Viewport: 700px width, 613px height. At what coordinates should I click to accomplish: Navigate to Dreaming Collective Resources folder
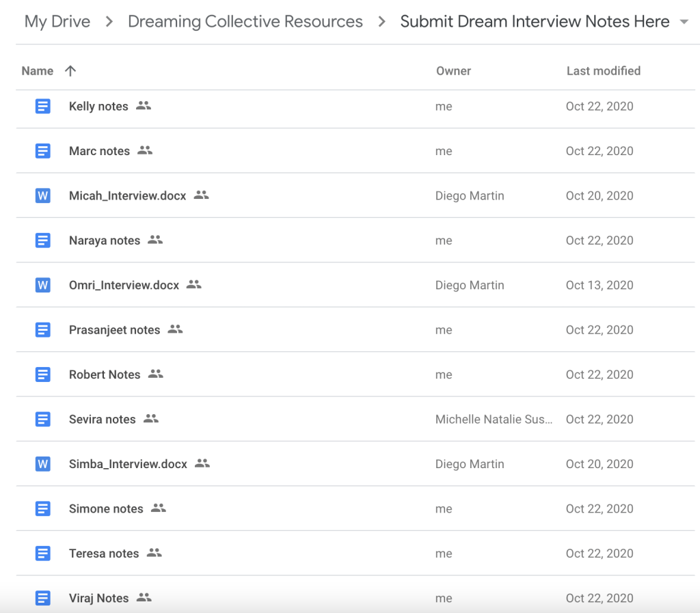click(245, 22)
